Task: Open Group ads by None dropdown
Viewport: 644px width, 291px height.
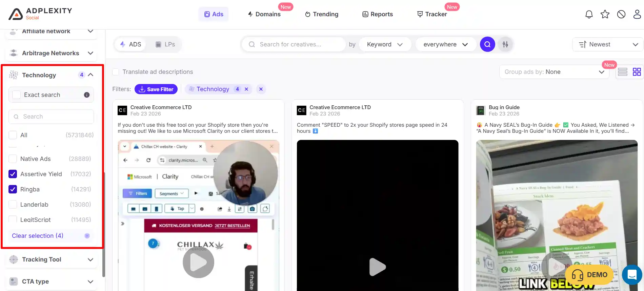Action: click(x=554, y=72)
